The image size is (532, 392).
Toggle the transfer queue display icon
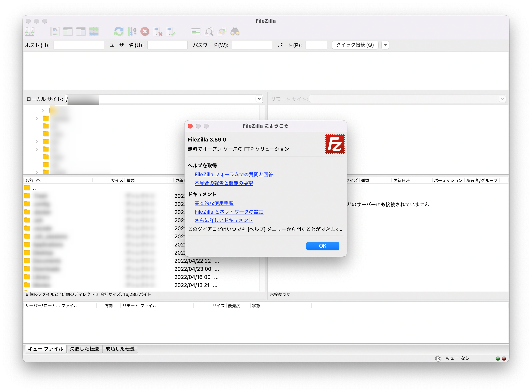point(94,32)
